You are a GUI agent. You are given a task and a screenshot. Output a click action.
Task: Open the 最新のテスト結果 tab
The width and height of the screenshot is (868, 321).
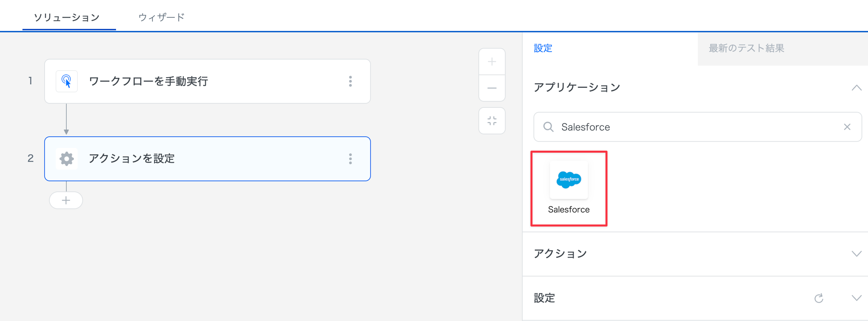pyautogui.click(x=746, y=48)
